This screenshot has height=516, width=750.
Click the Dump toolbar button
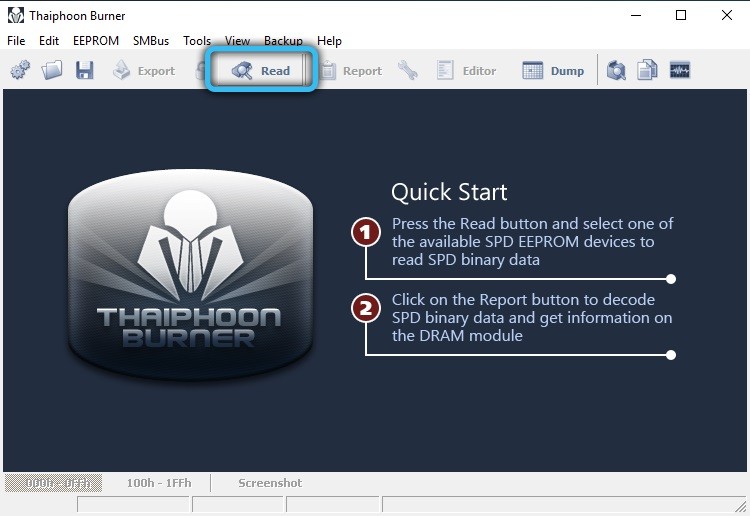[x=553, y=71]
